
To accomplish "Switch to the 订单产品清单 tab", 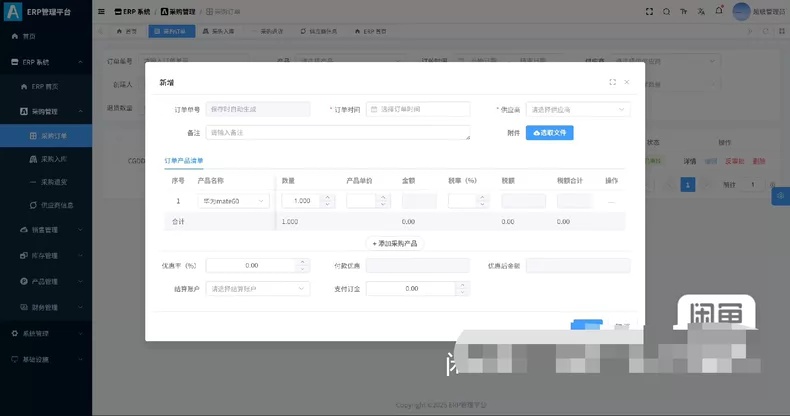I will pyautogui.click(x=184, y=161).
